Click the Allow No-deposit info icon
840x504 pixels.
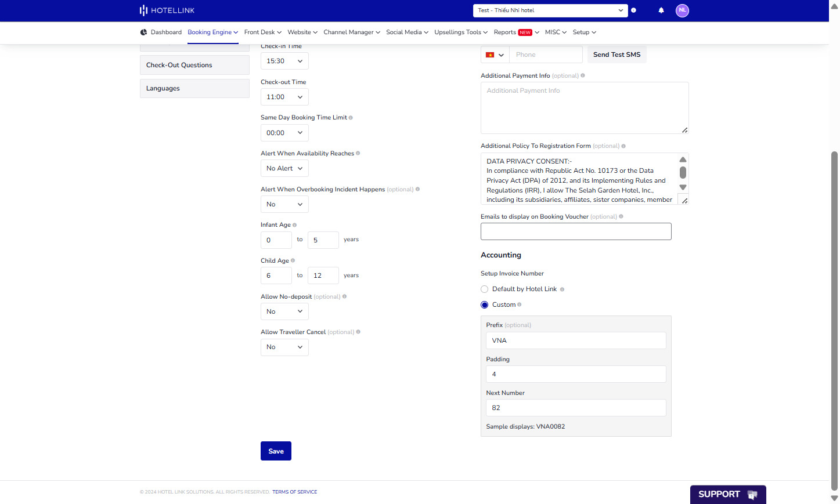[344, 296]
